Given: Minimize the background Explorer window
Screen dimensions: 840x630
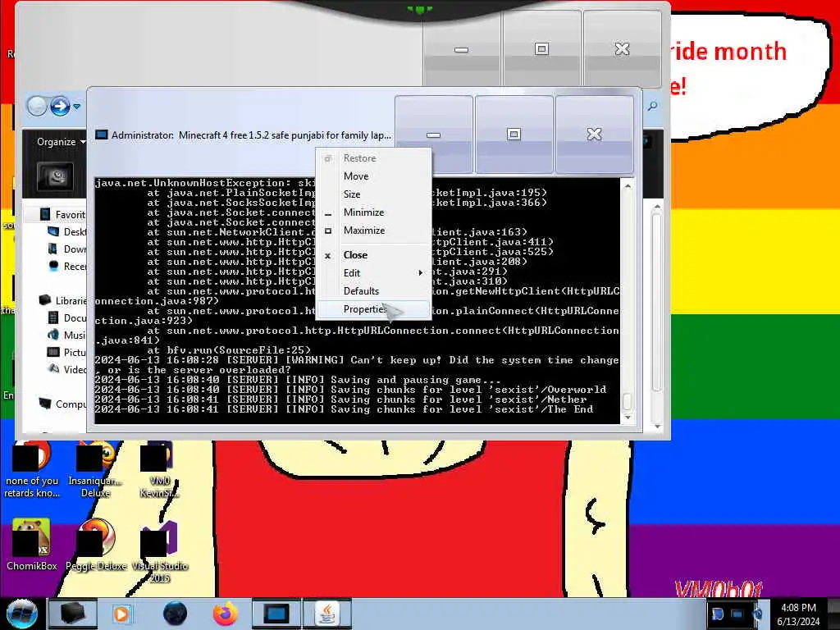Looking at the screenshot, I should click(461, 49).
